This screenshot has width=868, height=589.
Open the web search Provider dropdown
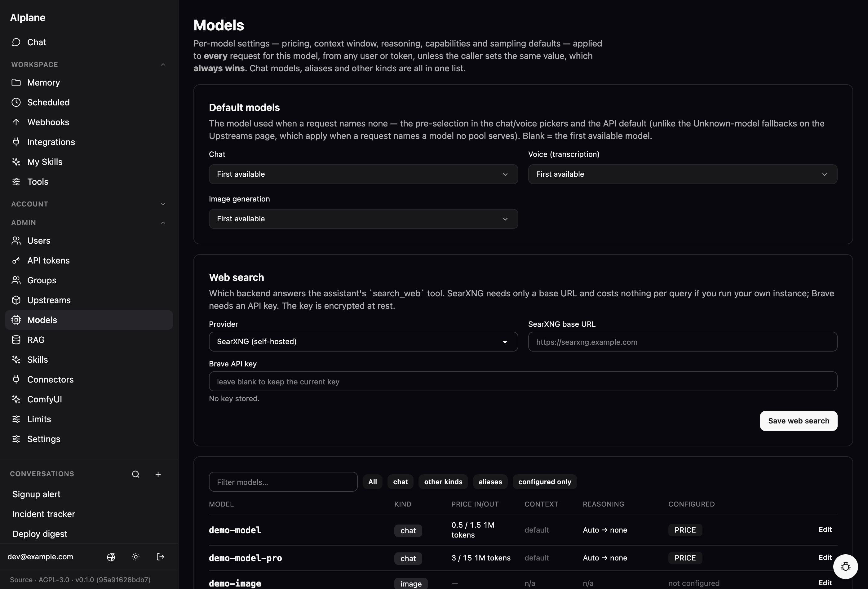coord(363,341)
